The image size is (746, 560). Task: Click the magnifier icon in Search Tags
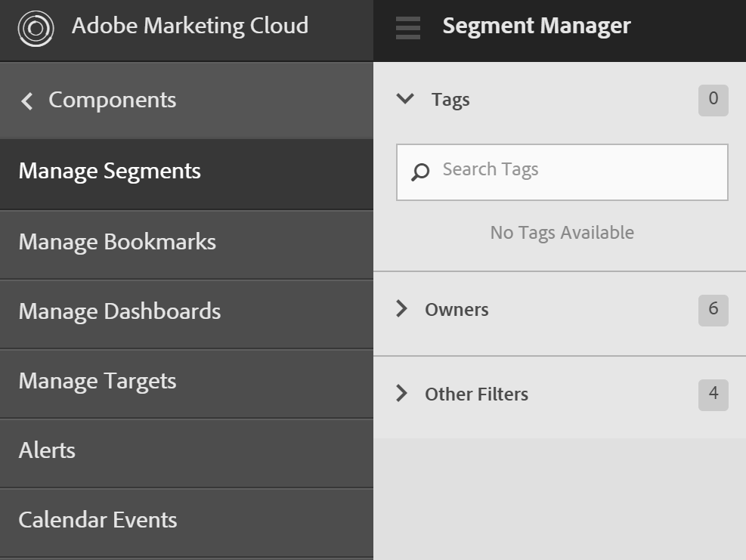click(420, 172)
